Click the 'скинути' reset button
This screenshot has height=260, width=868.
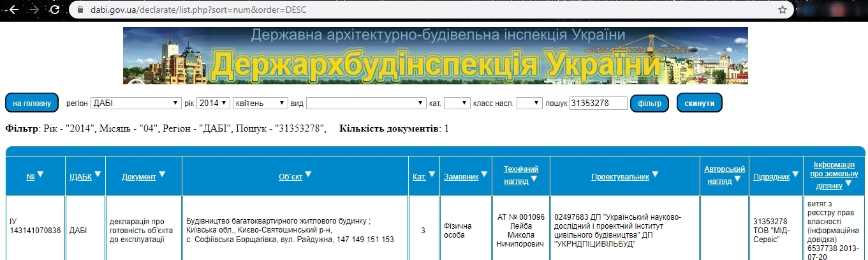point(699,103)
